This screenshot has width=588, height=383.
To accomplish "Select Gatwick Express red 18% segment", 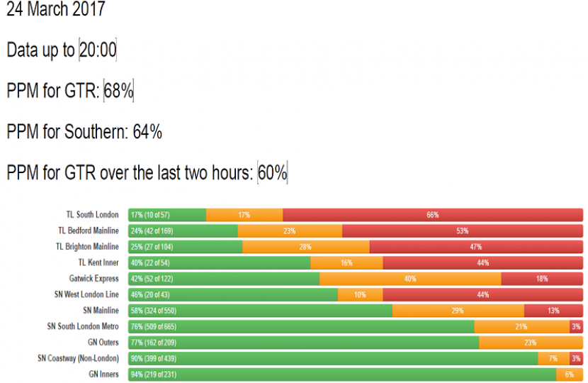I will (541, 279).
